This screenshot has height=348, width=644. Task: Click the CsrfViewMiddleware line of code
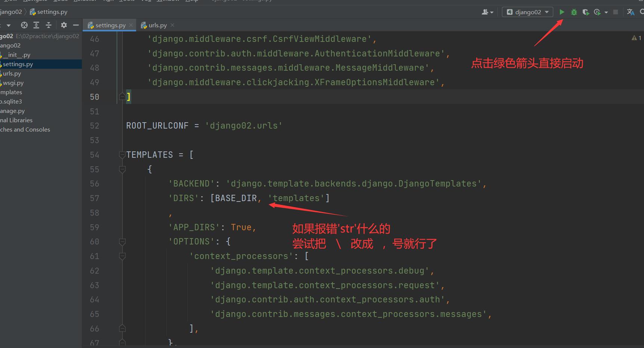262,39
